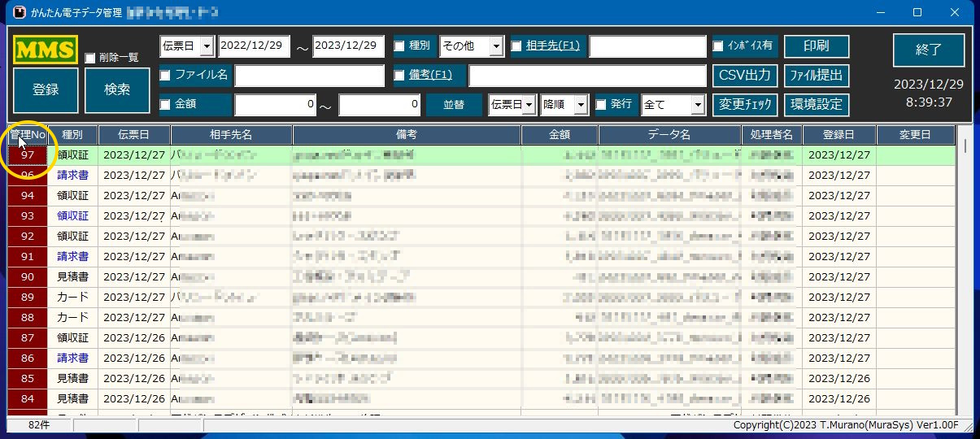
Task: Sort by the 管理No column header
Action: click(28, 135)
